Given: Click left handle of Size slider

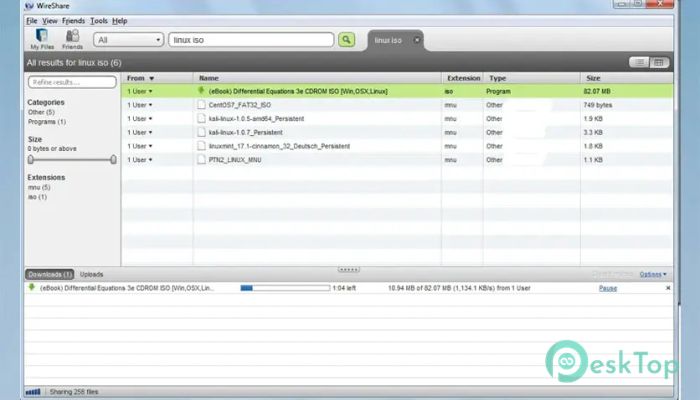Looking at the screenshot, I should (x=31, y=159).
